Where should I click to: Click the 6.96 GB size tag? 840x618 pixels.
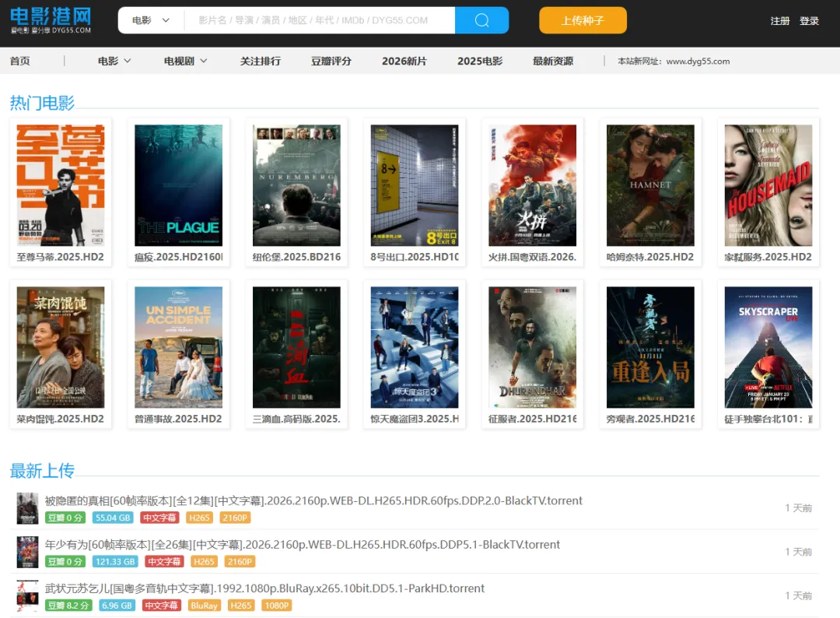click(117, 606)
